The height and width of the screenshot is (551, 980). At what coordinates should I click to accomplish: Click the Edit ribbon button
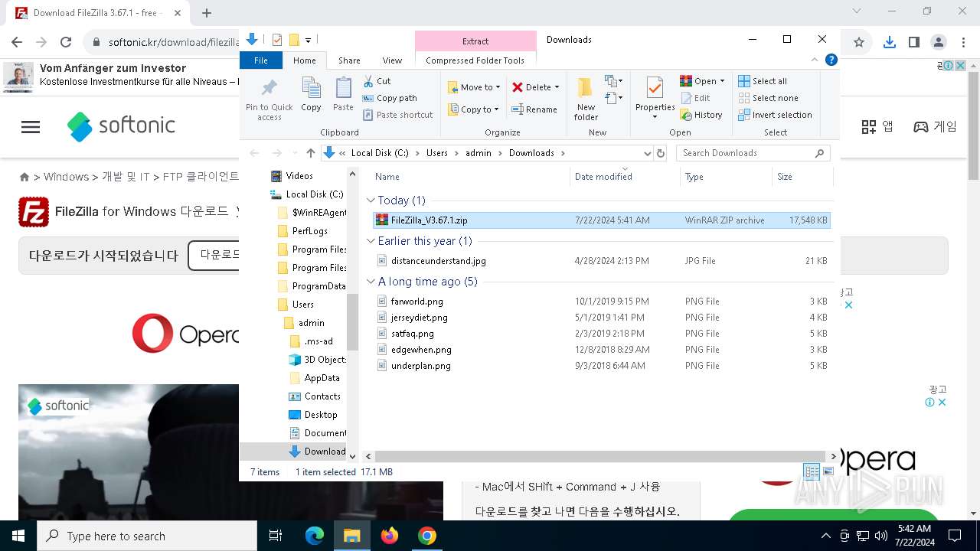click(x=694, y=98)
